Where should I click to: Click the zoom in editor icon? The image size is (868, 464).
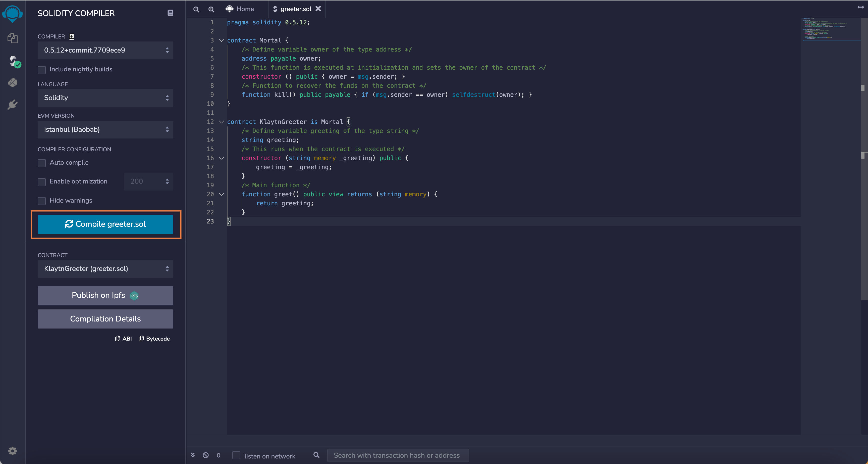(211, 9)
